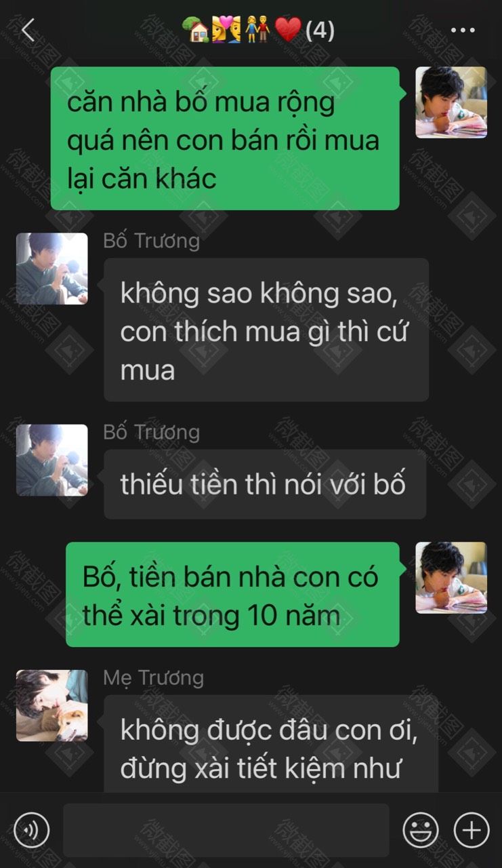The height and width of the screenshot is (868, 502).
Task: Tap the group chat title with emojis
Action: [x=259, y=31]
